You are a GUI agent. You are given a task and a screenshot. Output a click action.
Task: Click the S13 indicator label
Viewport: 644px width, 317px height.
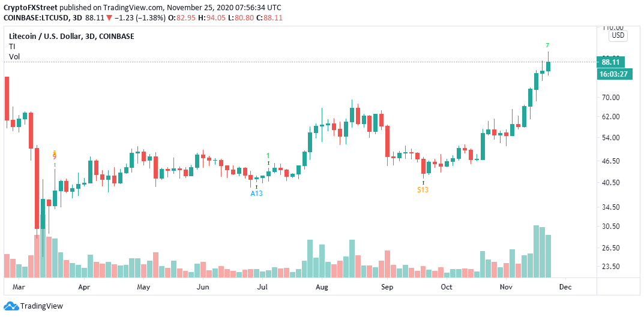coord(423,190)
